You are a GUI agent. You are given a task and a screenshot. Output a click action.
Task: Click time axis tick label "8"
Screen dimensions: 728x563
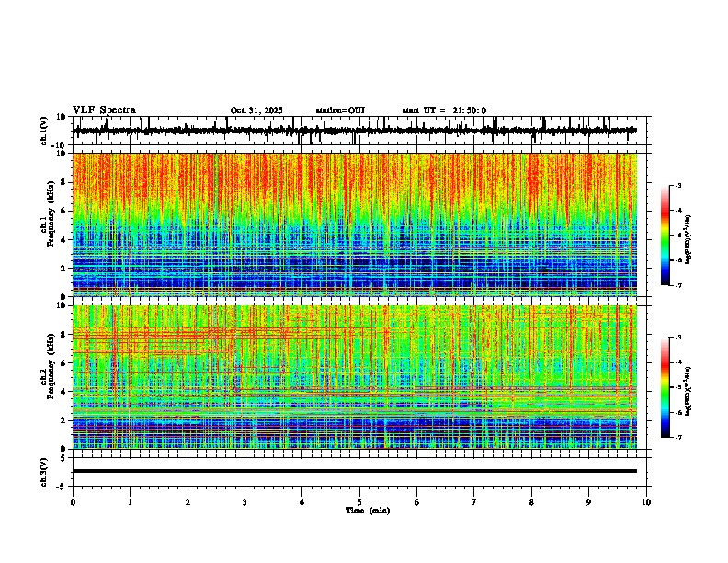(x=531, y=502)
